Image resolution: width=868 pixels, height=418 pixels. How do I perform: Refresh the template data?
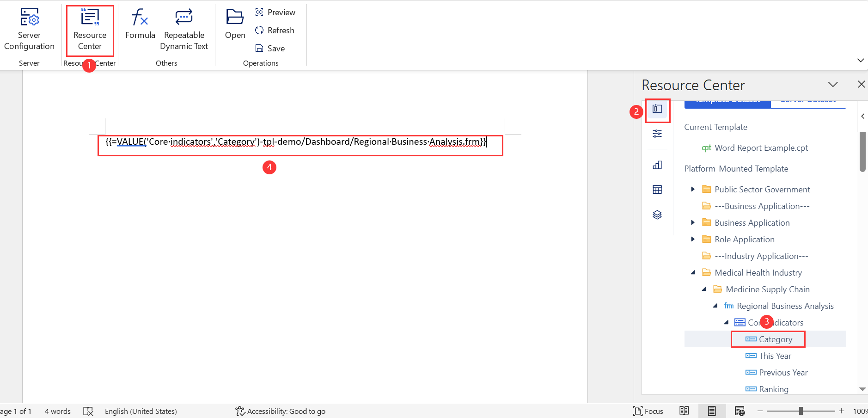pyautogui.click(x=275, y=31)
